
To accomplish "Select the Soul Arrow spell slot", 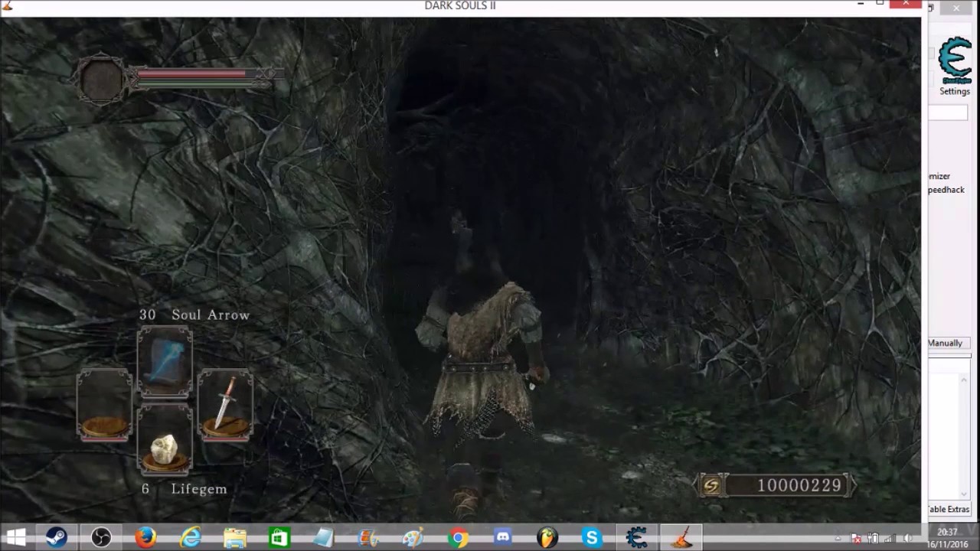I will [165, 363].
